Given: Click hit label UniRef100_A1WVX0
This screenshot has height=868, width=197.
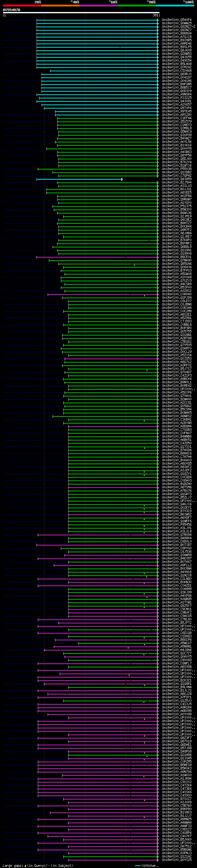Looking at the screenshot, I should (177, 775).
